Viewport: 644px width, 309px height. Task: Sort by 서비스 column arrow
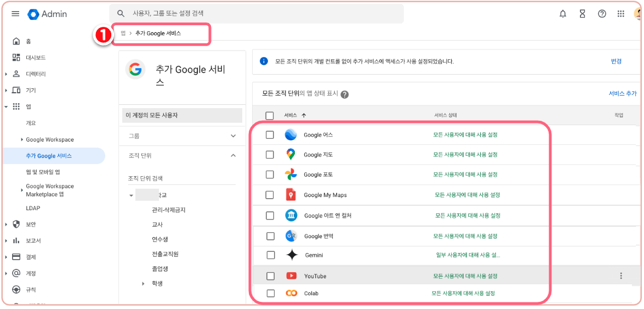click(304, 116)
